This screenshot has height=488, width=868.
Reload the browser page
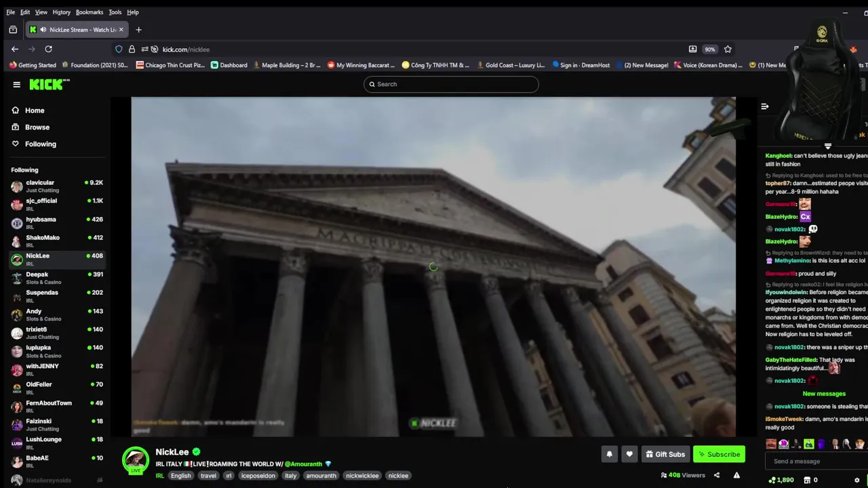coord(48,49)
